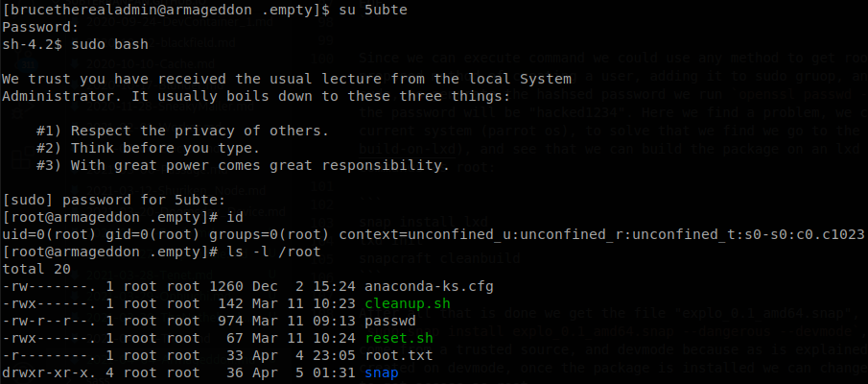
Task: Click the faint 2020-10-10-Cache.md file behind terminal
Action: (150, 64)
